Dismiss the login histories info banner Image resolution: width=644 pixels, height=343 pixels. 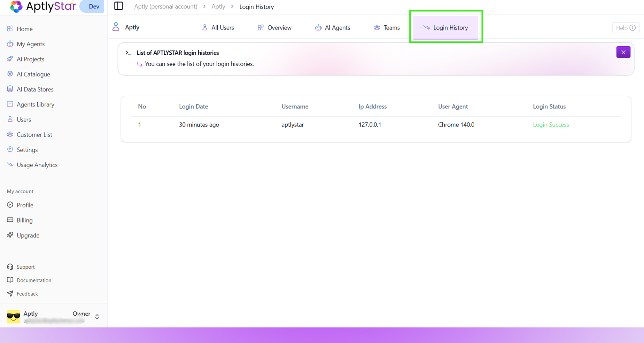(623, 52)
